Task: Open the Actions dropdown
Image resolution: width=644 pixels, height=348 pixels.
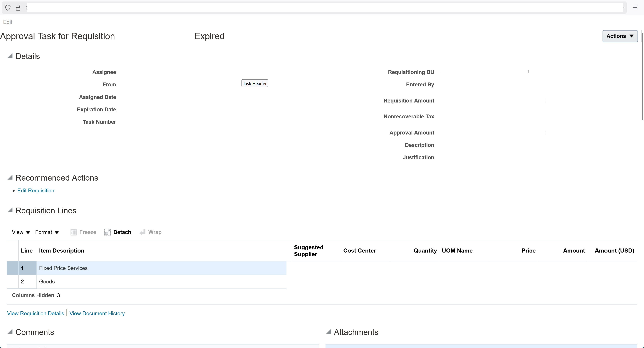Action: point(620,36)
